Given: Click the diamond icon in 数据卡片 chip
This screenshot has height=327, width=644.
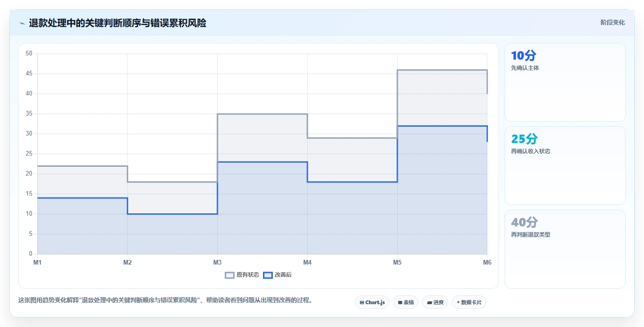Looking at the screenshot, I should [x=458, y=302].
